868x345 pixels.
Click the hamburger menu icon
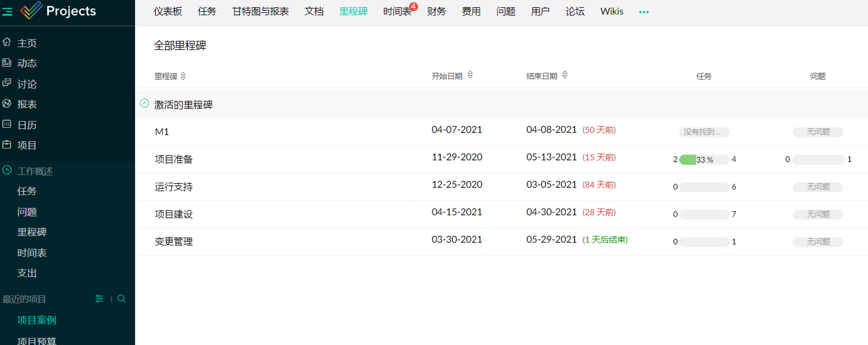point(7,12)
